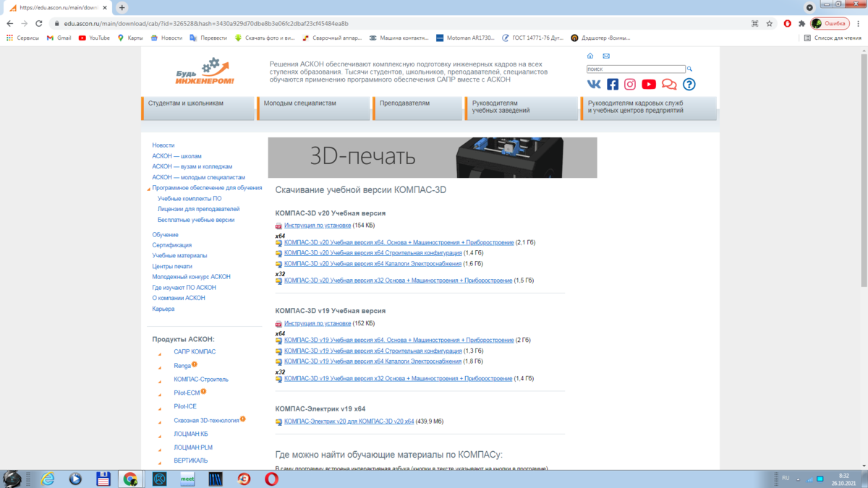
Task: Click the browser address bar URL
Action: (206, 23)
